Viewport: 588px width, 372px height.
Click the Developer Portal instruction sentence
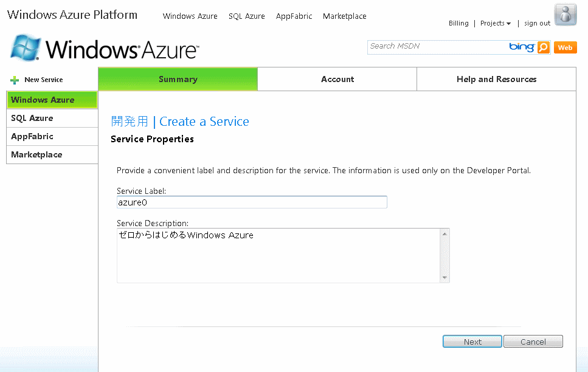pyautogui.click(x=323, y=171)
